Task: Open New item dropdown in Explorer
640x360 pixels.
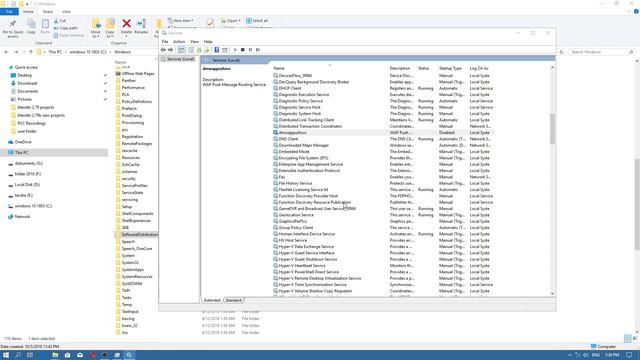Action: (181, 20)
